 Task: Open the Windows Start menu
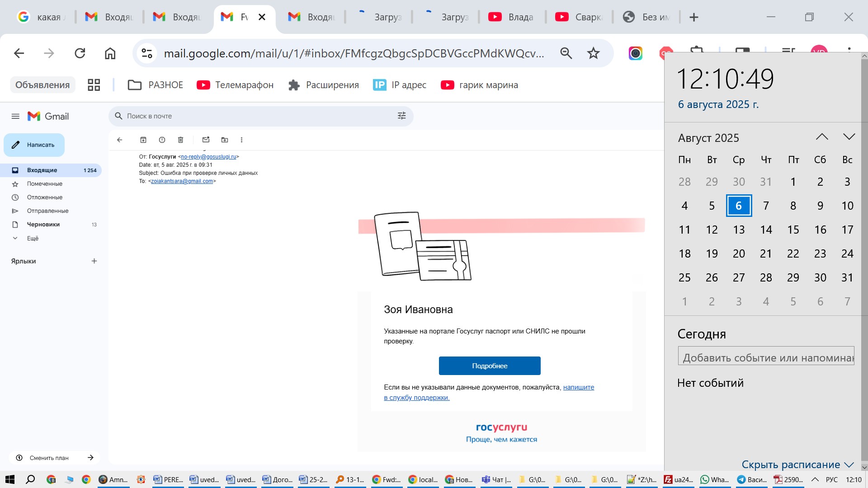pos(10,479)
